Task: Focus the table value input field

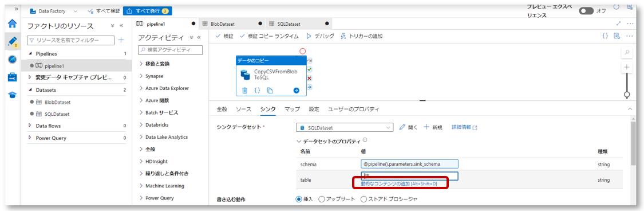Action: tap(409, 176)
